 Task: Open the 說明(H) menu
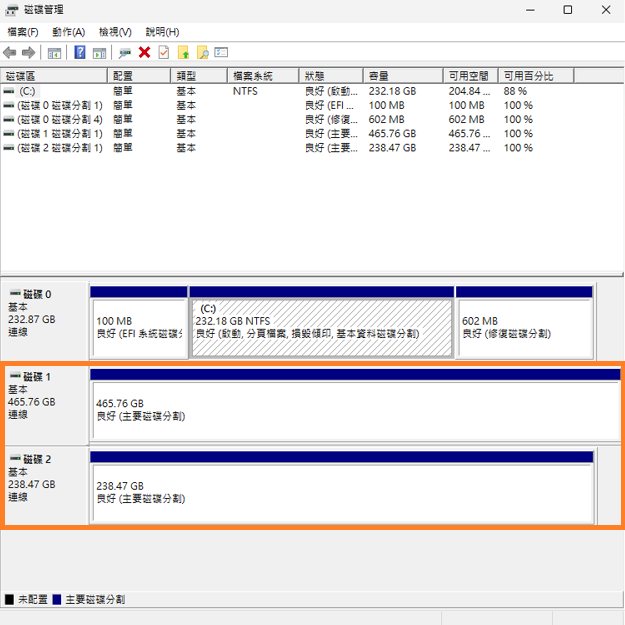click(x=162, y=32)
